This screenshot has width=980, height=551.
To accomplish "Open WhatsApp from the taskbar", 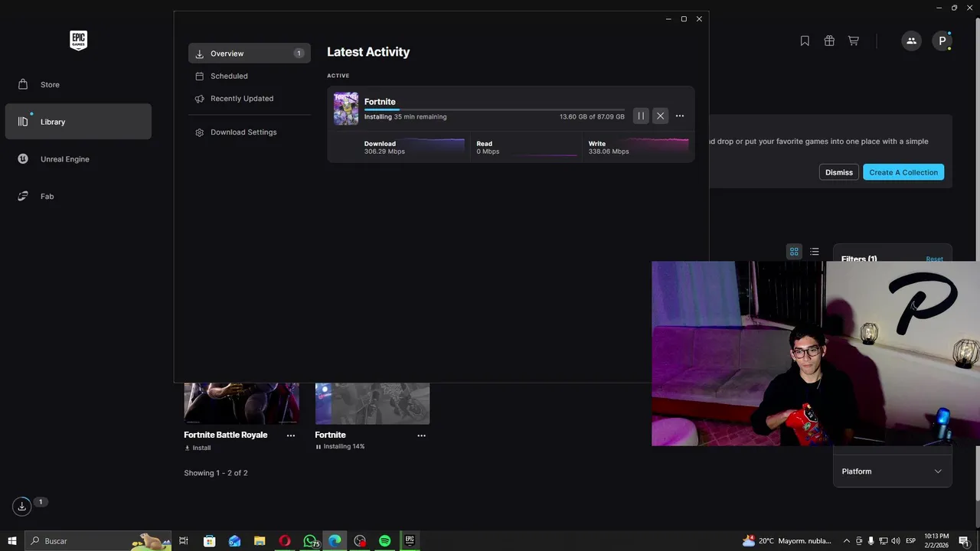I will click(310, 541).
